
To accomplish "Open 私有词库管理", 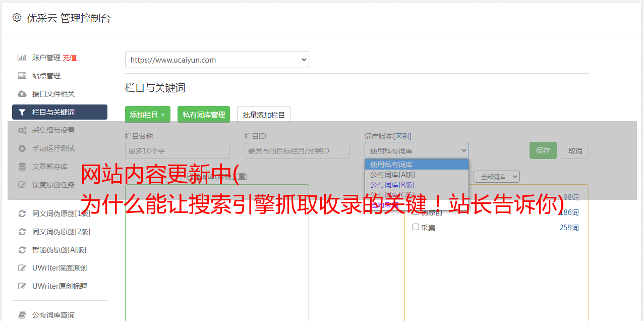I will [204, 115].
